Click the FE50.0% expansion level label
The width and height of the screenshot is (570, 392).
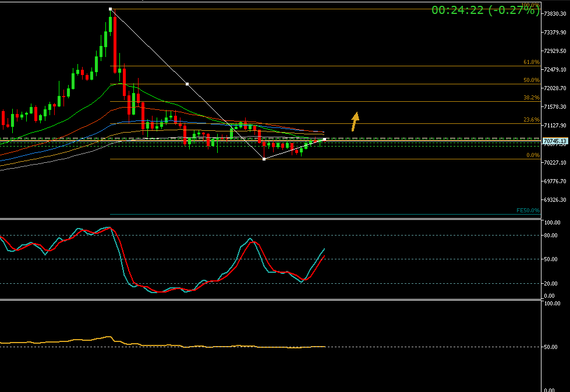point(527,211)
